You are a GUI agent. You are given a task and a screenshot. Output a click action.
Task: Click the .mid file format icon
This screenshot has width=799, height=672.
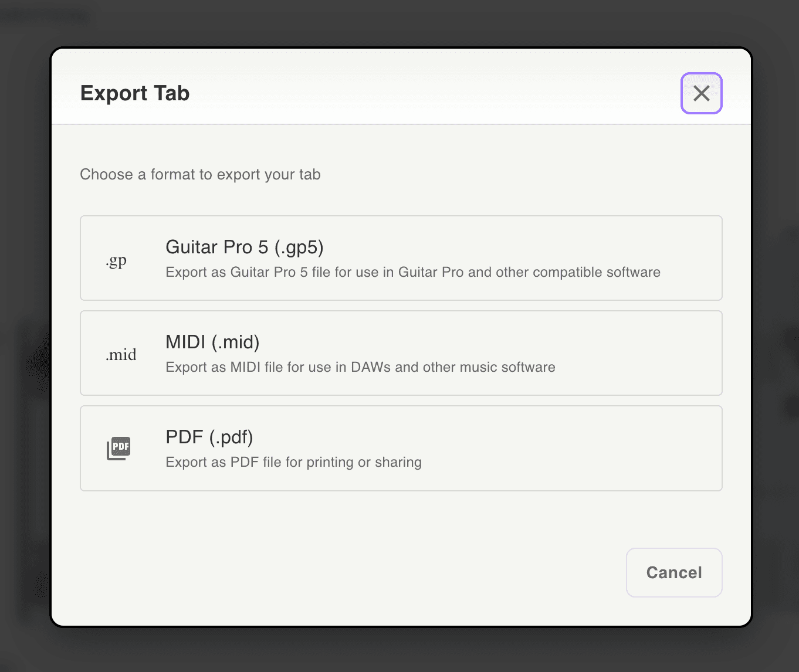[x=121, y=354]
